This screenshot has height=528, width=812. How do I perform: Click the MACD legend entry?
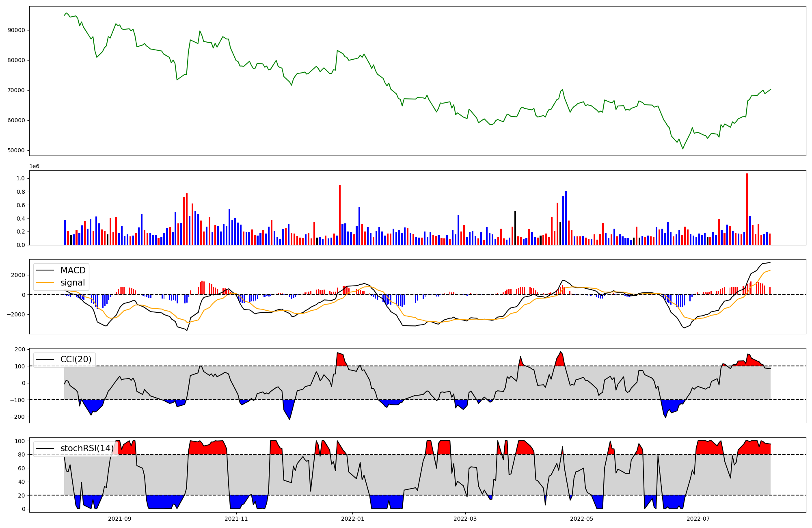(73, 270)
